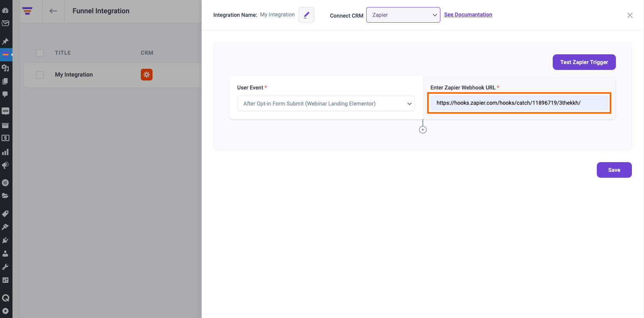Image resolution: width=644 pixels, height=318 pixels.
Task: Open the Users person sidebar icon
Action: (x=5, y=254)
